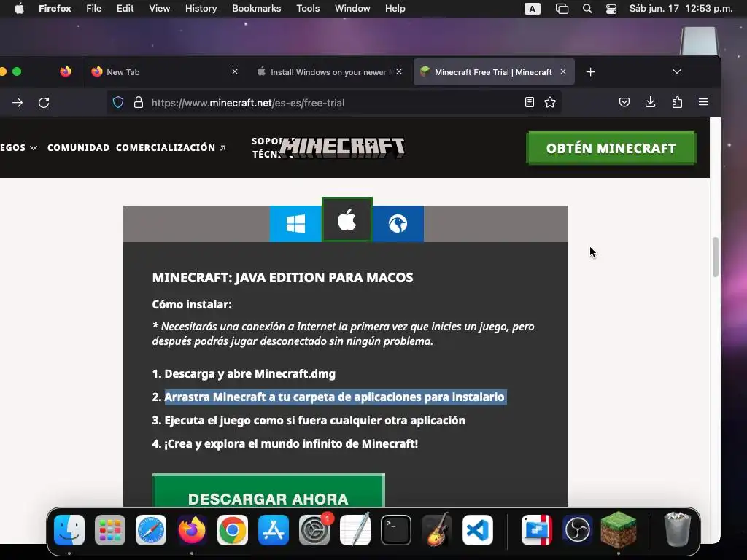Image resolution: width=747 pixels, height=560 pixels.
Task: Click the OBTÉN MINECRAFT button
Action: coord(611,148)
